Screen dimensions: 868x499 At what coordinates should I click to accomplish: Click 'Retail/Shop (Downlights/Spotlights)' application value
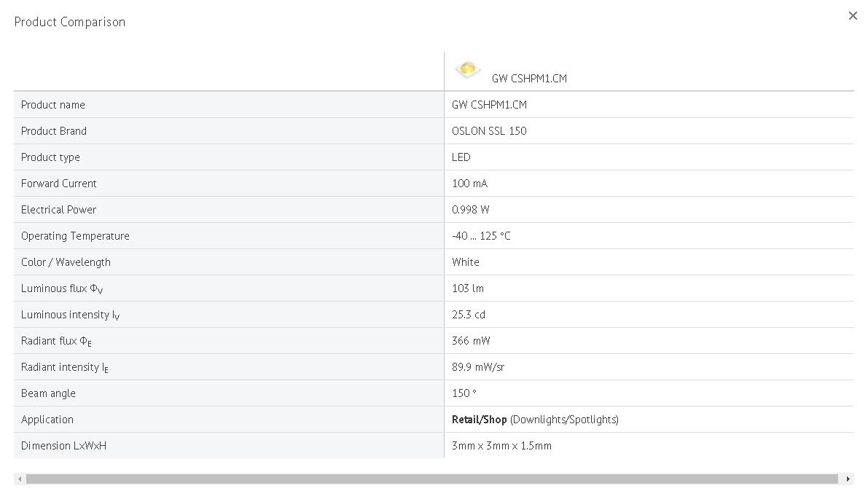(536, 420)
